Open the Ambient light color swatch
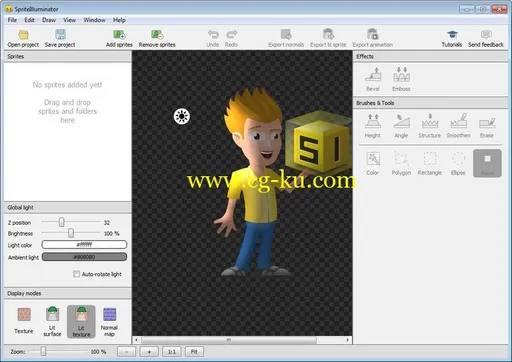The width and height of the screenshot is (512, 362). 84,257
